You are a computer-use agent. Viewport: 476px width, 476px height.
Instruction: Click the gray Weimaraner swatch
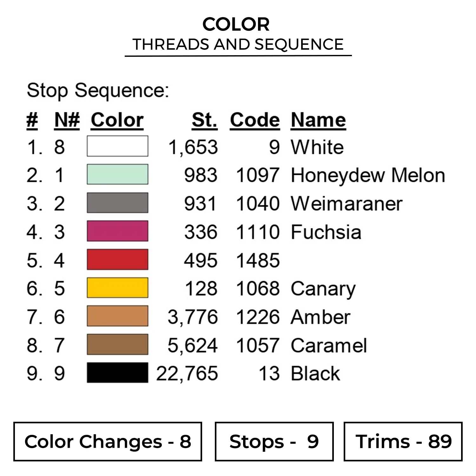point(117,203)
